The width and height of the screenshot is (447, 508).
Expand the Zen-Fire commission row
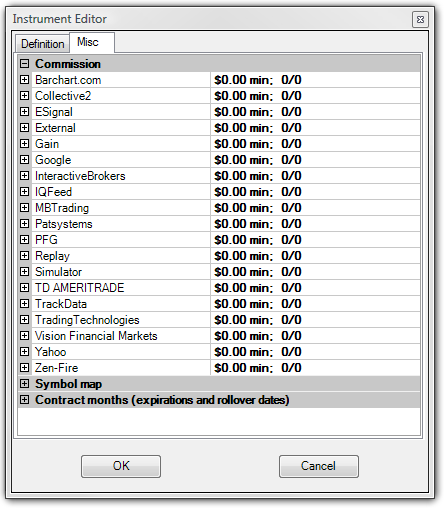click(24, 367)
